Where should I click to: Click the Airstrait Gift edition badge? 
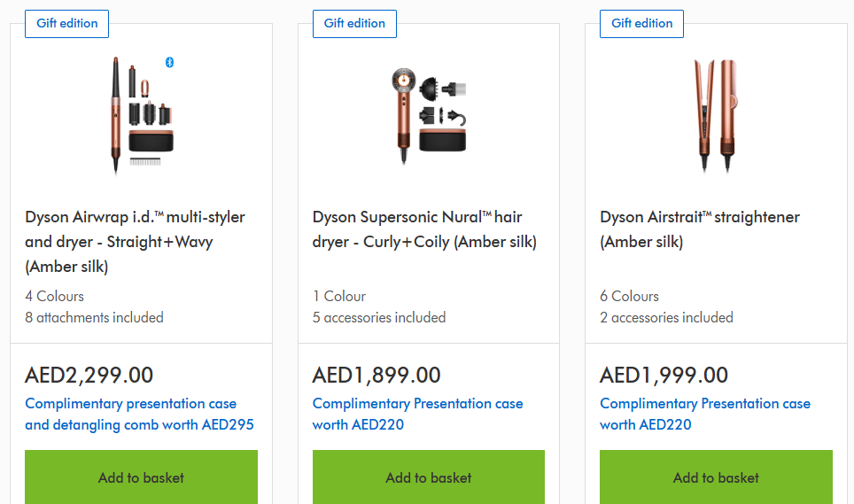tap(642, 24)
